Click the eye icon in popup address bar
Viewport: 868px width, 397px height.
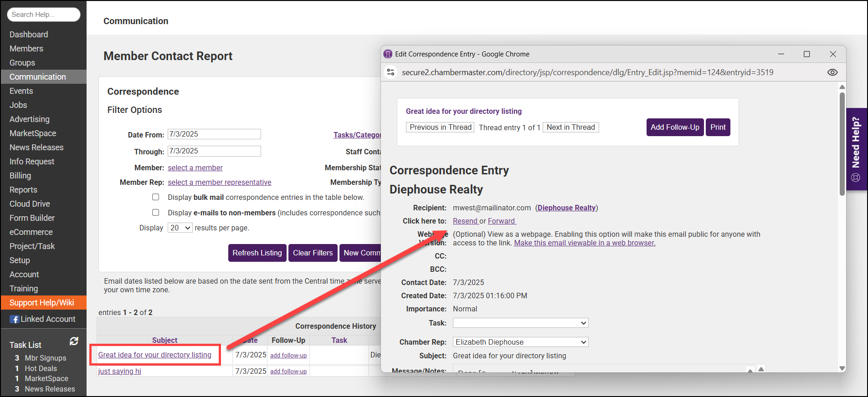pyautogui.click(x=832, y=72)
